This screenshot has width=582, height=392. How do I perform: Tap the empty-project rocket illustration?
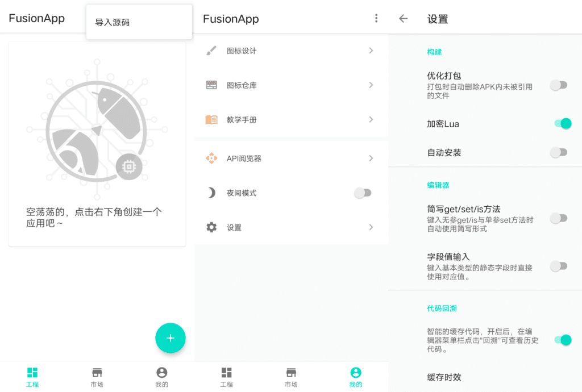coord(97,129)
